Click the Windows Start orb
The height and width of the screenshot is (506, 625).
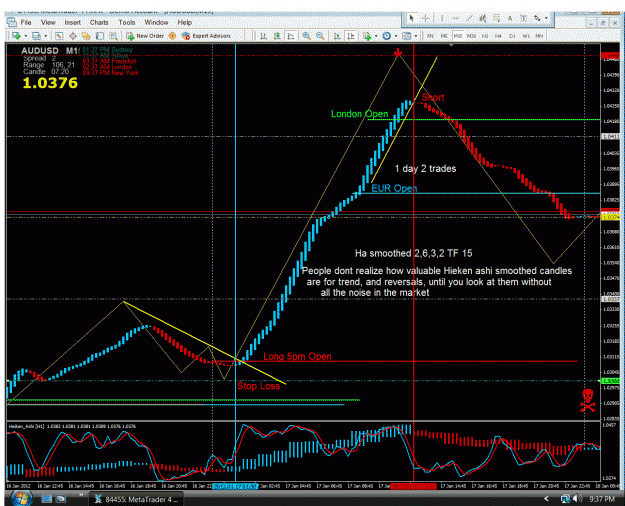coord(22,499)
